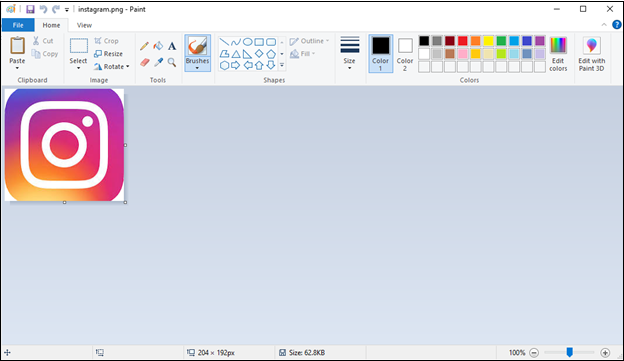Click the Redo arrow in title bar
Viewport: 624px width, 361px height.
pyautogui.click(x=56, y=9)
